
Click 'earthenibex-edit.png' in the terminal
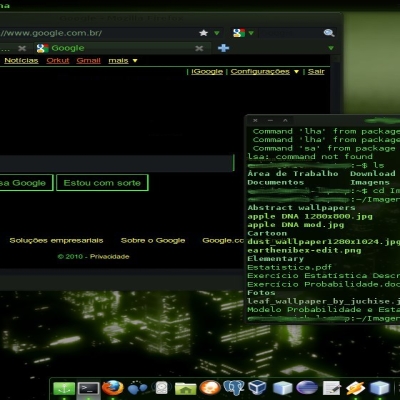coord(304,250)
